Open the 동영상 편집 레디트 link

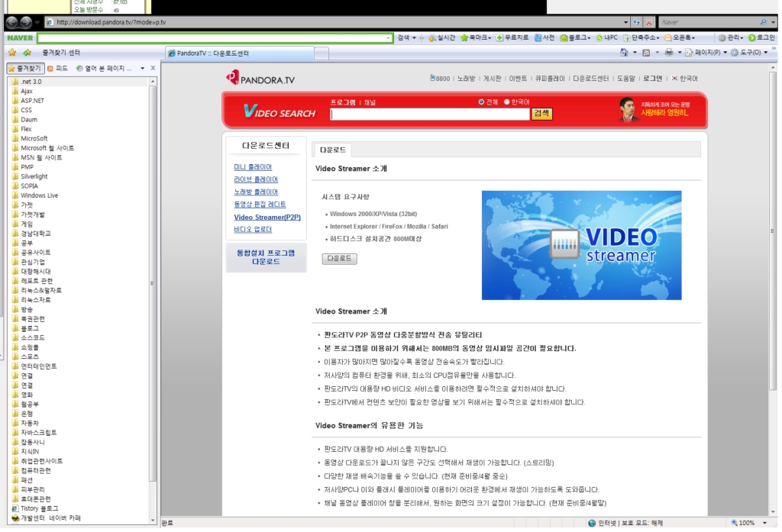pyautogui.click(x=260, y=205)
